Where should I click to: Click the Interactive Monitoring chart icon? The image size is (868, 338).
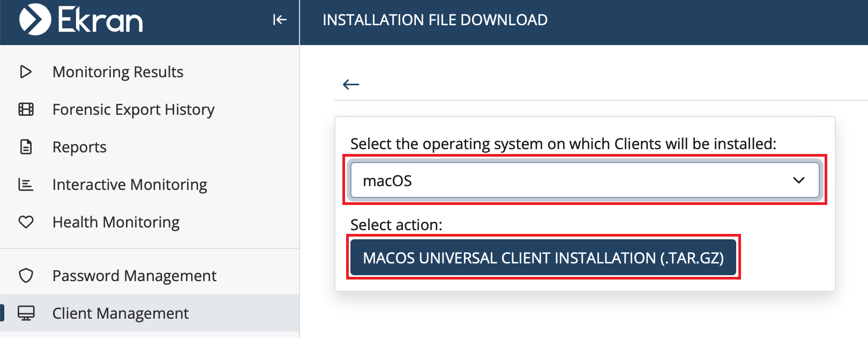(x=26, y=185)
